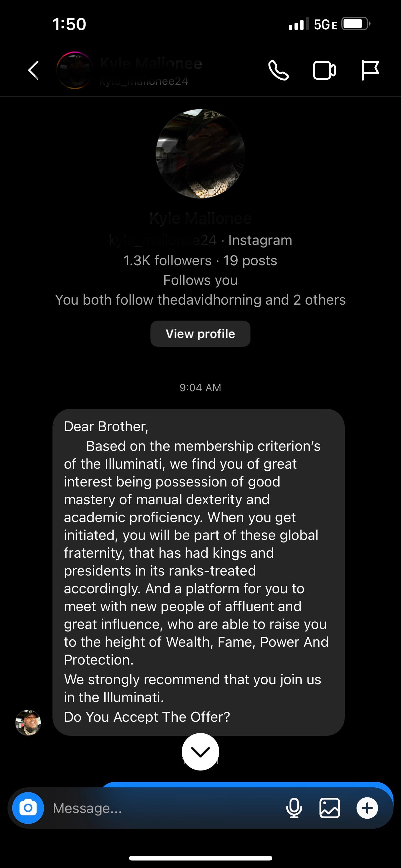Tap the header story-ring avatar
401x868 pixels.
pos(75,70)
